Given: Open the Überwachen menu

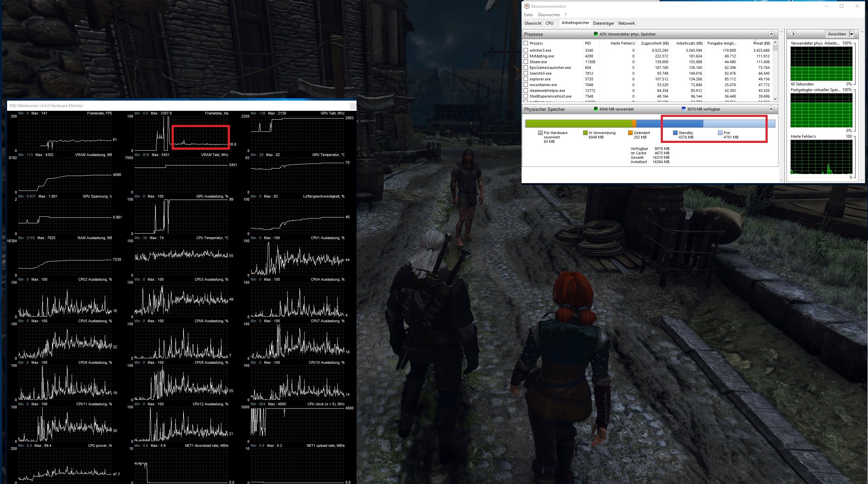Looking at the screenshot, I should click(x=549, y=15).
